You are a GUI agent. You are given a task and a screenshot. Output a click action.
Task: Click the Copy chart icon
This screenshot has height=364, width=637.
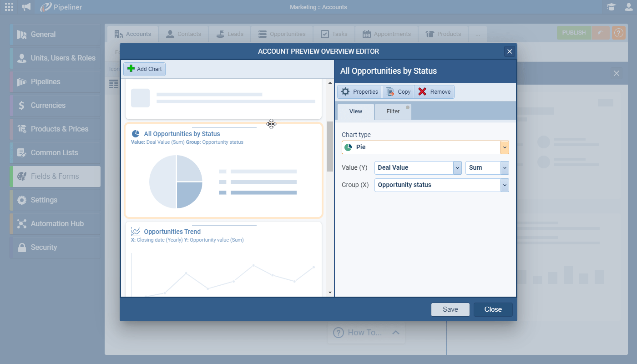390,92
